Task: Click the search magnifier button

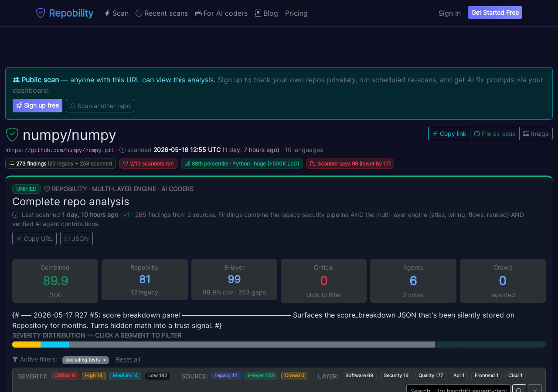Action: 519,388
